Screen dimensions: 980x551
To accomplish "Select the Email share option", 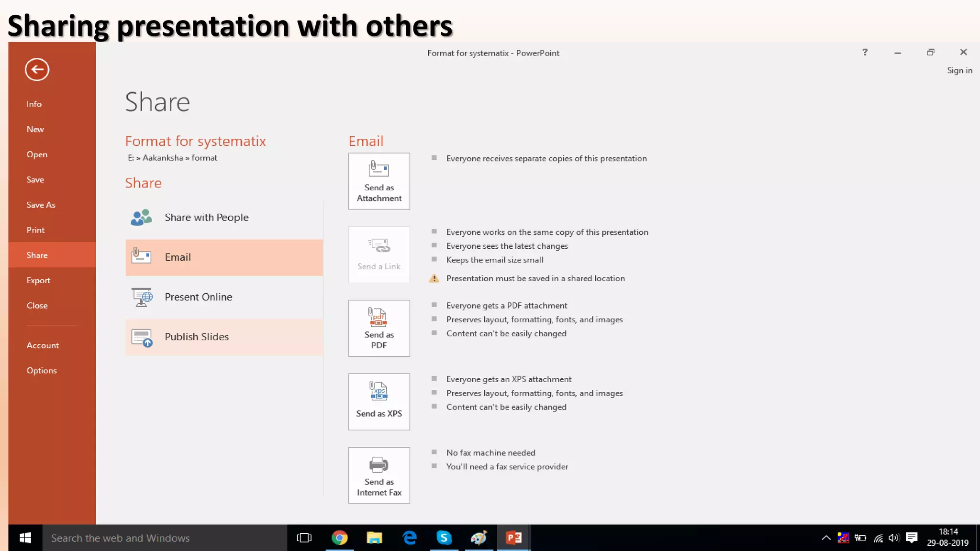I will (224, 257).
